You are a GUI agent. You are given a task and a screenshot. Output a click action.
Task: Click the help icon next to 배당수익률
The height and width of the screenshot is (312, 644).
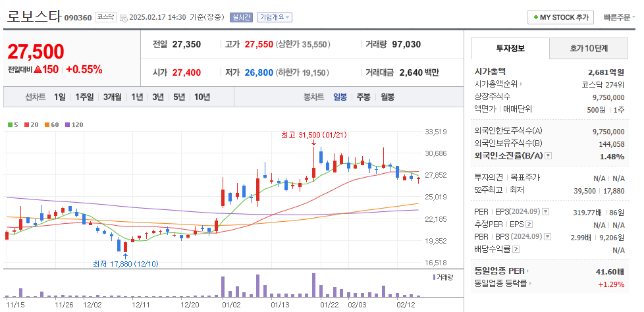[x=516, y=249]
